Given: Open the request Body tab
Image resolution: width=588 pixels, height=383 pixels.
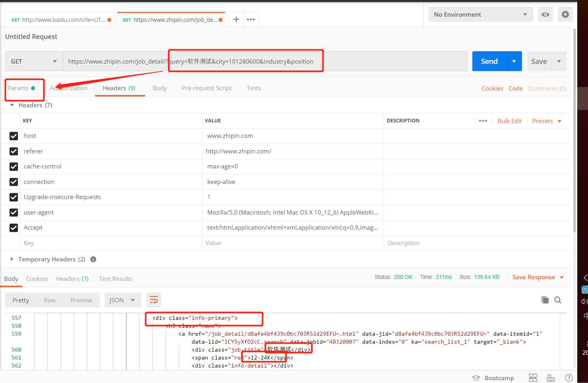Looking at the screenshot, I should 159,88.
